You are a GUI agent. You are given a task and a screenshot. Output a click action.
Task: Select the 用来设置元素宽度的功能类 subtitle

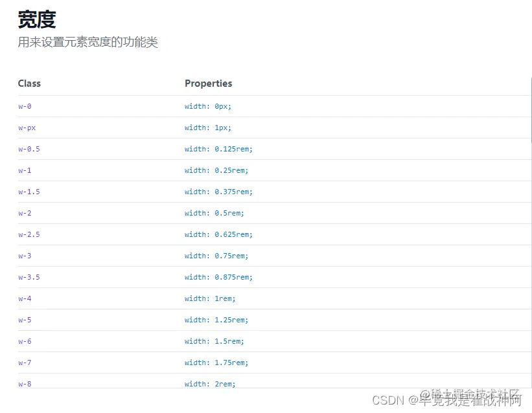88,42
